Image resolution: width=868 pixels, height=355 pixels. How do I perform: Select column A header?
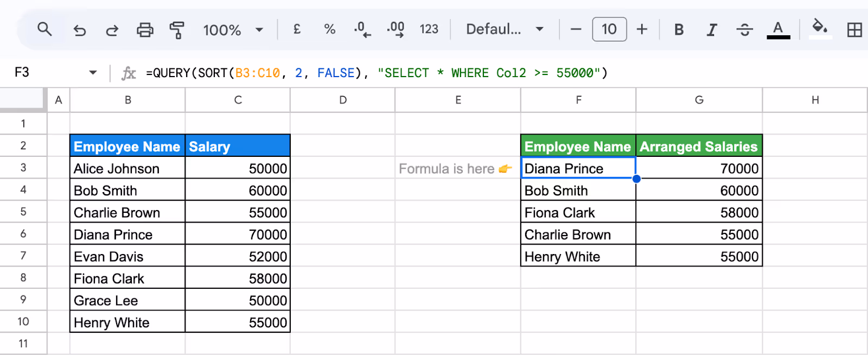[x=59, y=100]
